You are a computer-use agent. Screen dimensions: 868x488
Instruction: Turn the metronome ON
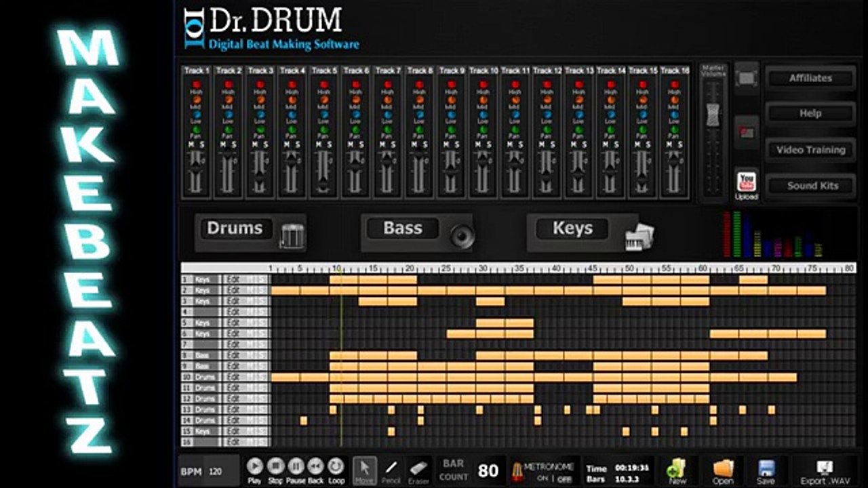[542, 479]
